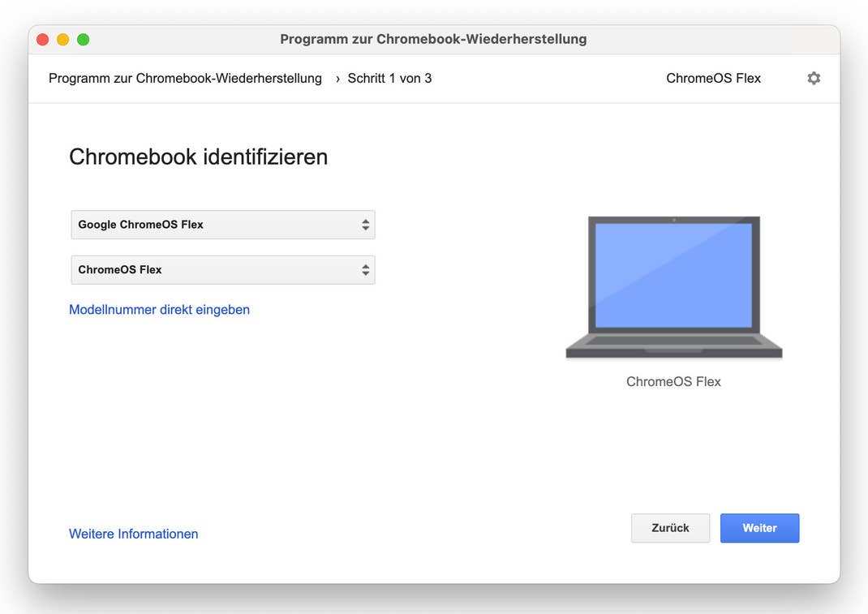The height and width of the screenshot is (614, 868).
Task: Click the Programm zur Chromebook-Wiederherstellung breadcrumb text
Action: (x=185, y=78)
